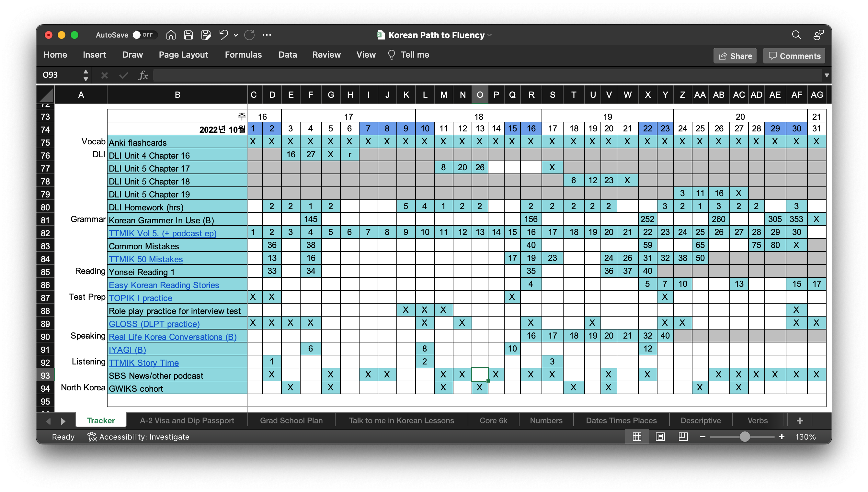The width and height of the screenshot is (868, 492).
Task: Open the Formulas ribbon tab
Action: tap(243, 55)
